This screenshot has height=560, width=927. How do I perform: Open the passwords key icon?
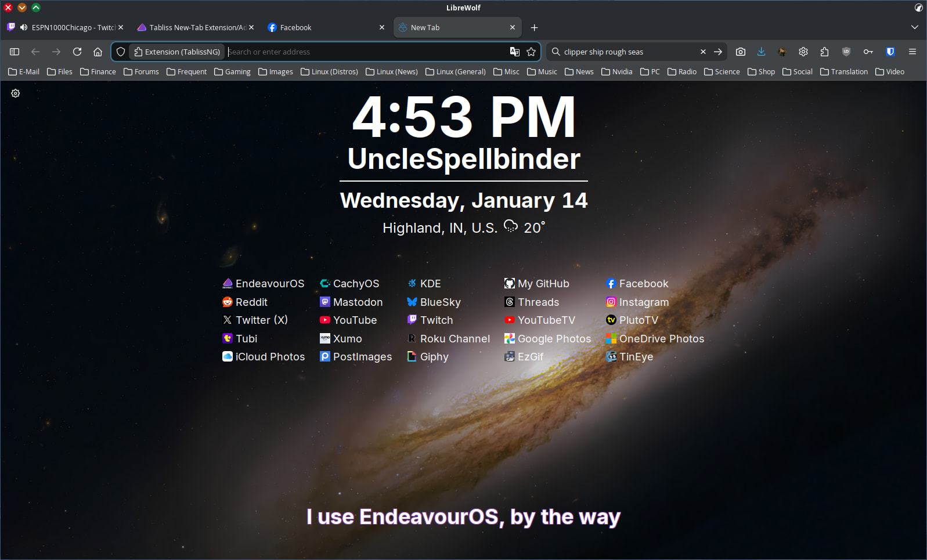[x=868, y=52]
